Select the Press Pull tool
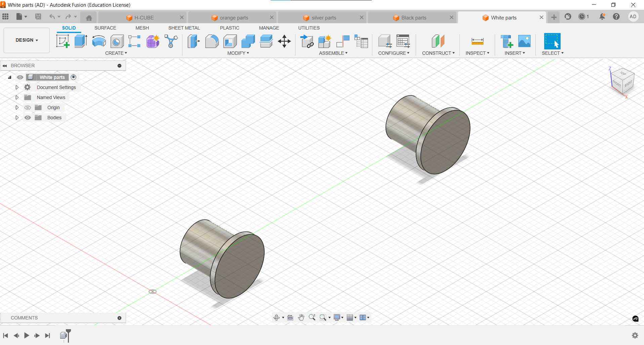644x345 pixels. click(194, 41)
